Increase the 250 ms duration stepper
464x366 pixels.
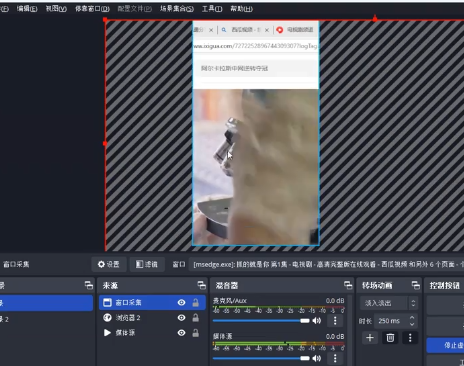[x=412, y=318]
